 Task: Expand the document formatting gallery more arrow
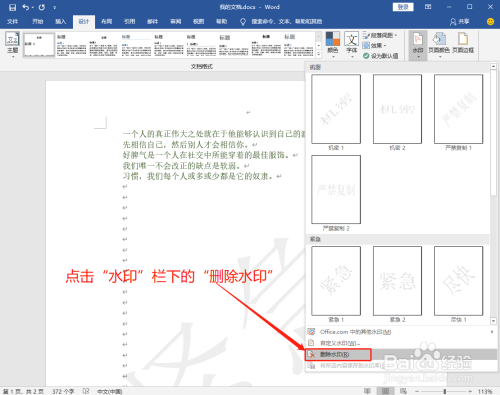(x=319, y=54)
